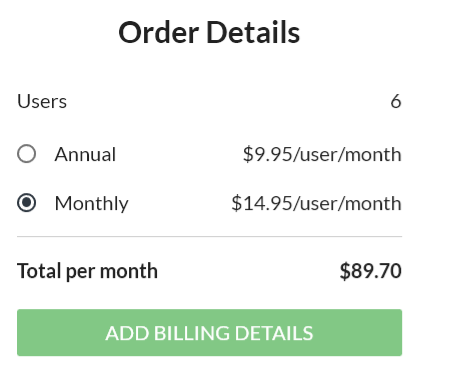Screen dimensions: 459x371
Task: Click the word "BILLING" on green button
Action: [191, 333]
